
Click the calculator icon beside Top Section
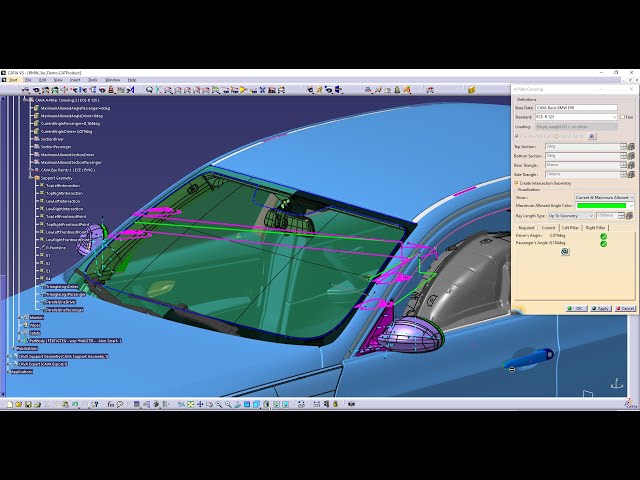click(631, 147)
